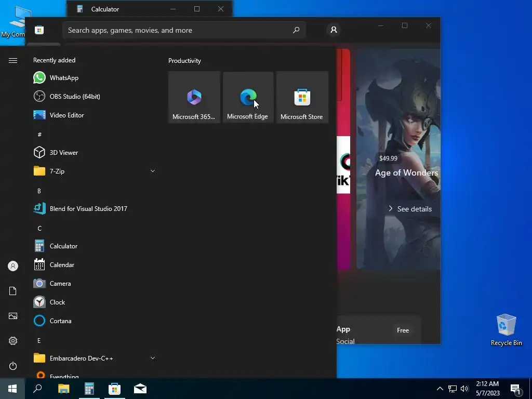Viewport: 532px width, 399px height.
Task: Open the network tray icon
Action: pyautogui.click(x=453, y=389)
